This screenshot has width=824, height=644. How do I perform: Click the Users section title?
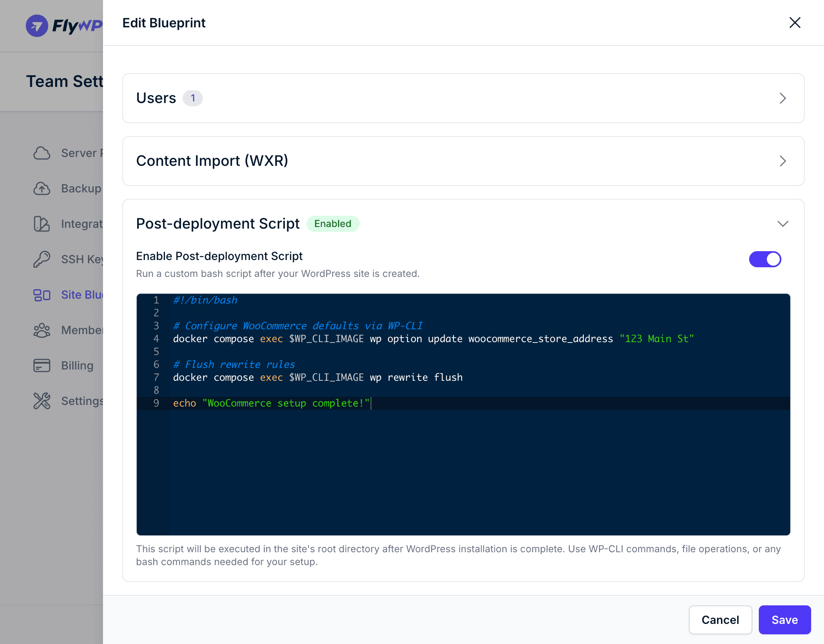[x=156, y=98]
